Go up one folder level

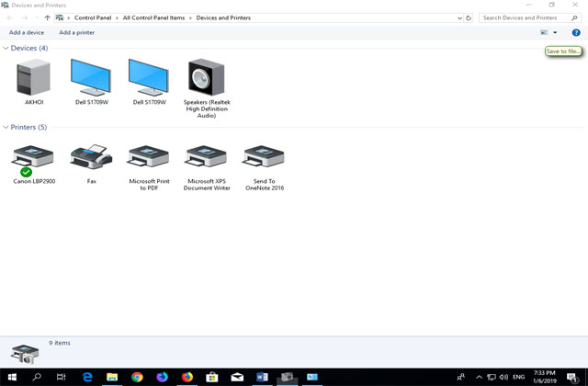click(47, 17)
